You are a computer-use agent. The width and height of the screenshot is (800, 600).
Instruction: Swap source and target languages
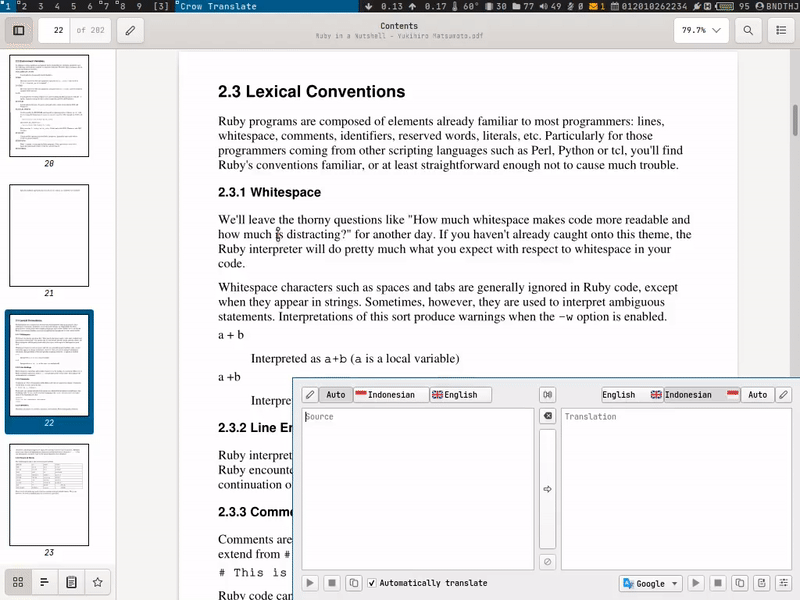click(x=546, y=395)
